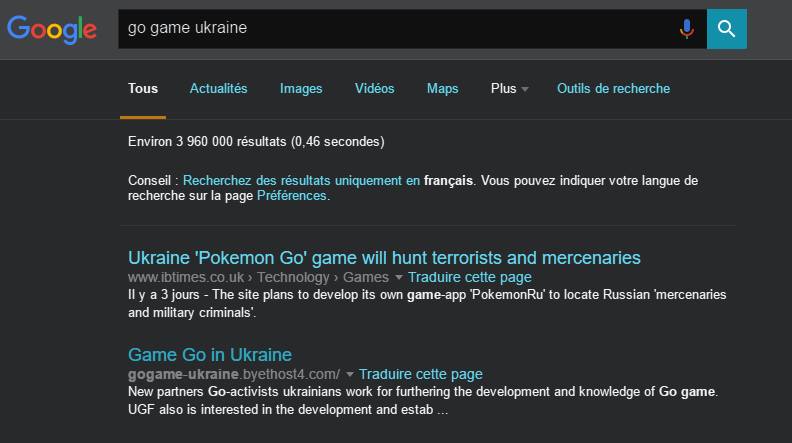Click 'Traduire cette page' for ibtimes result
The image size is (792, 443).
point(470,277)
